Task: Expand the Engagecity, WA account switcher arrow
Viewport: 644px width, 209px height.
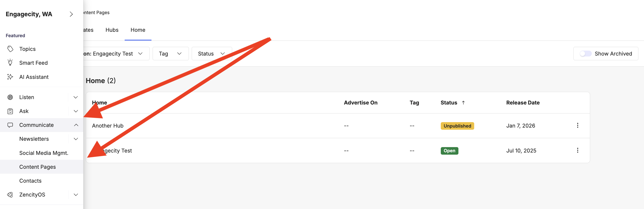Action: [71, 14]
